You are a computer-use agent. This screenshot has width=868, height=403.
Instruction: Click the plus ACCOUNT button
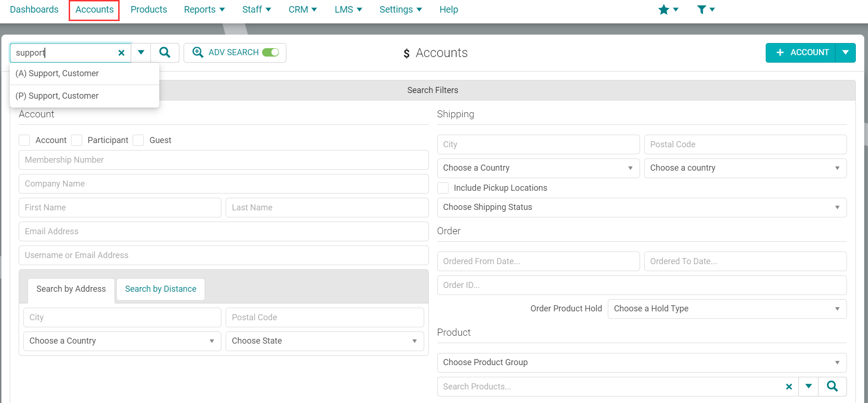coord(801,52)
